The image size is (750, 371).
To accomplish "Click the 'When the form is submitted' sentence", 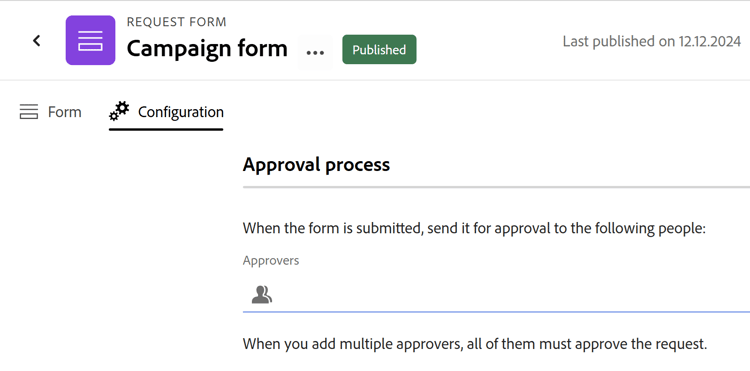I will (x=474, y=229).
